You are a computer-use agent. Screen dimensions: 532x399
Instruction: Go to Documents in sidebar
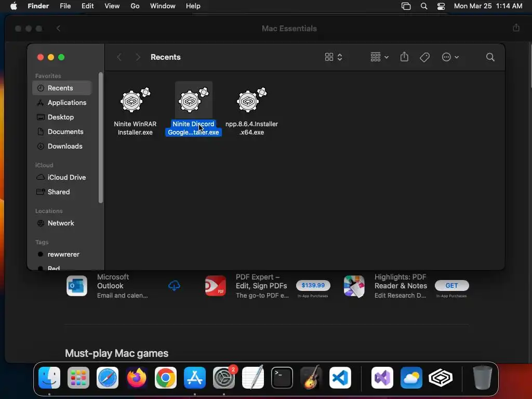tap(62, 131)
